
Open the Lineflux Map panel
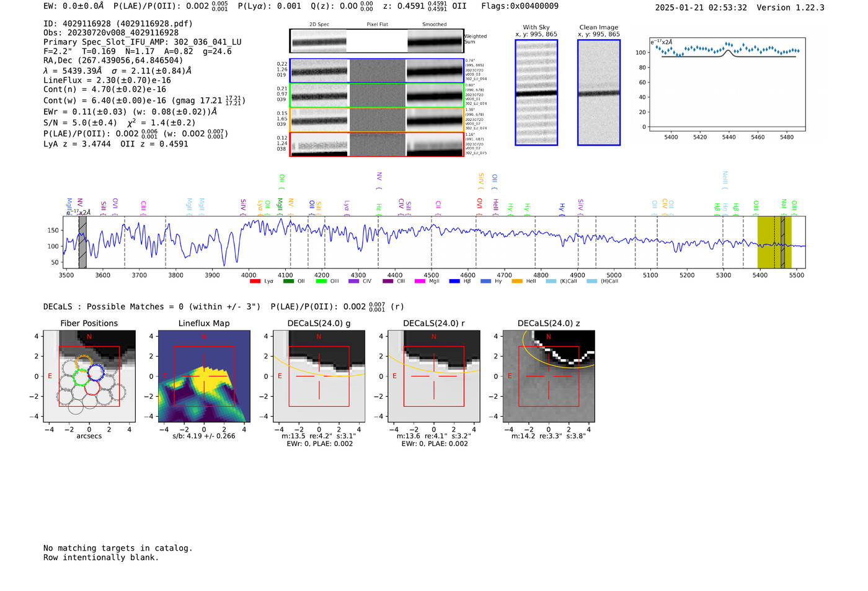coord(204,376)
